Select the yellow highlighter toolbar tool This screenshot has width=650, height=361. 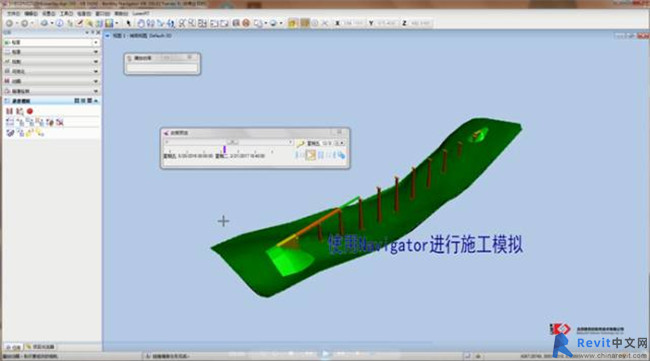[x=89, y=23]
